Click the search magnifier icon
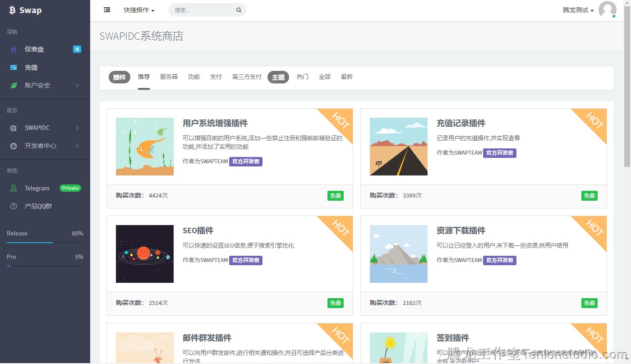 (x=239, y=10)
